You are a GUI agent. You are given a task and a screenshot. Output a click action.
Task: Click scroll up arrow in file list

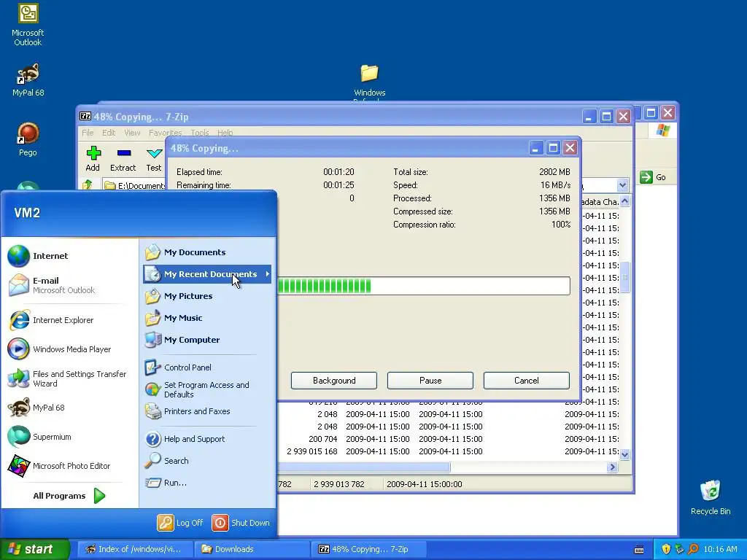(x=624, y=201)
